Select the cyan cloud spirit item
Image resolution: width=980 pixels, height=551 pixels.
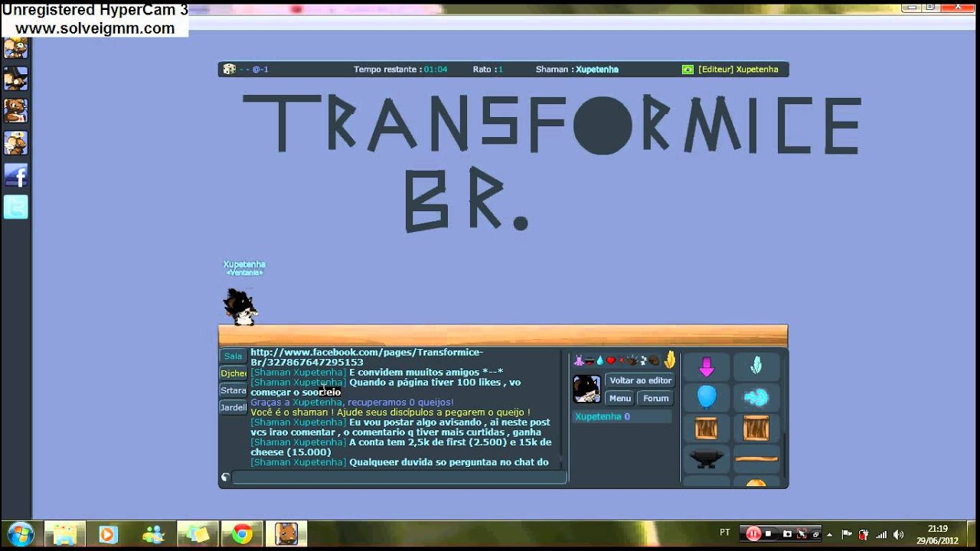coord(756,397)
